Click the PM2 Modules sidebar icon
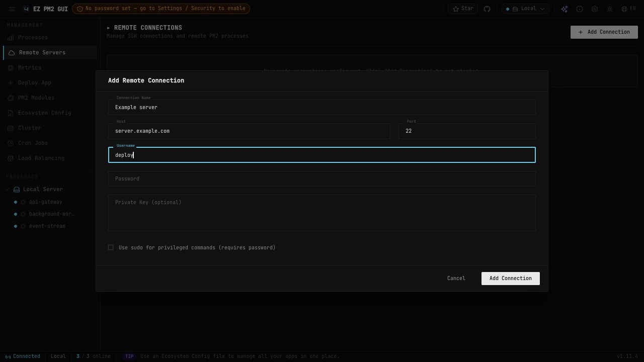Viewport: 644px width, 362px height. coord(11,98)
